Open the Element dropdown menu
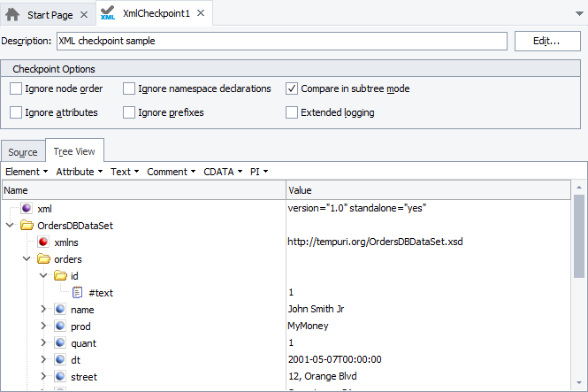This screenshot has height=392, width=588. coord(27,172)
